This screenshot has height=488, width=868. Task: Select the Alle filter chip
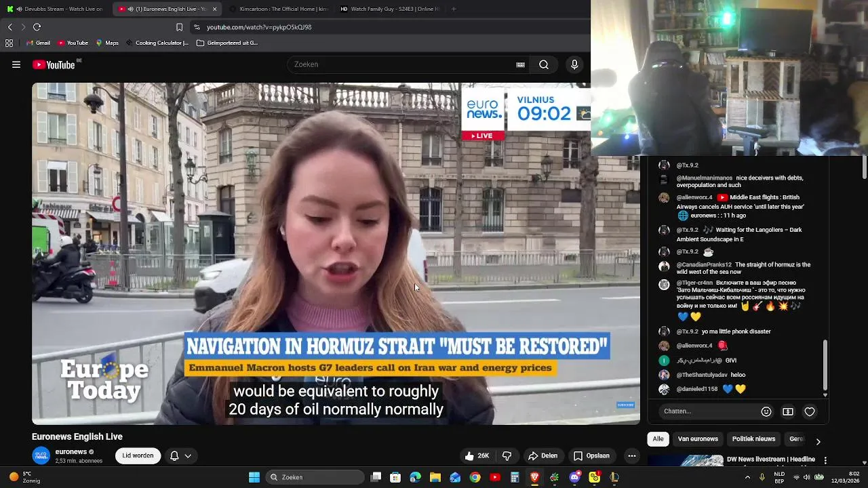pos(658,439)
